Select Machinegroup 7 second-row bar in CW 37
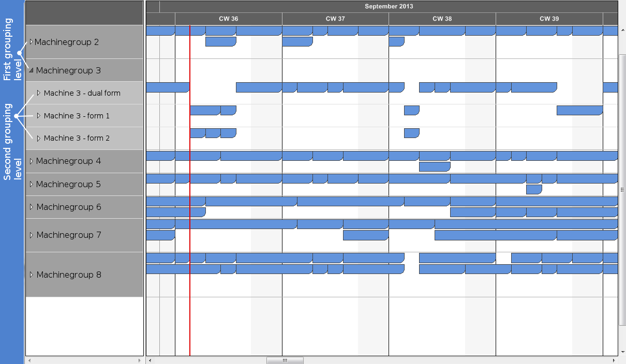Image resolution: width=626 pixels, height=364 pixels. [366, 235]
